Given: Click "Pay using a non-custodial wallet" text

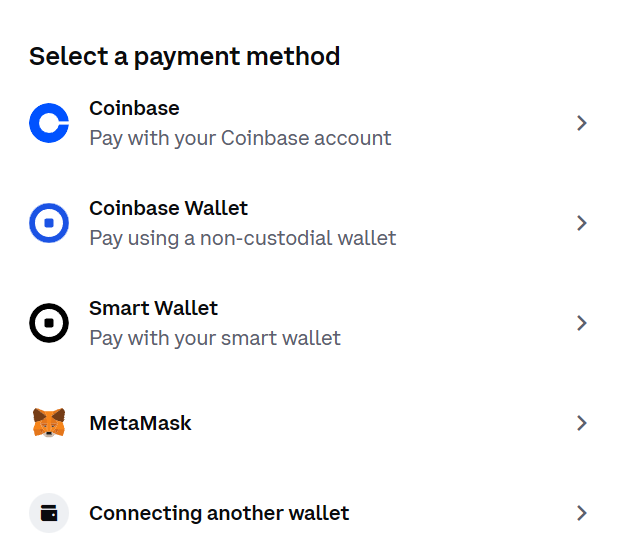Looking at the screenshot, I should (x=242, y=238).
